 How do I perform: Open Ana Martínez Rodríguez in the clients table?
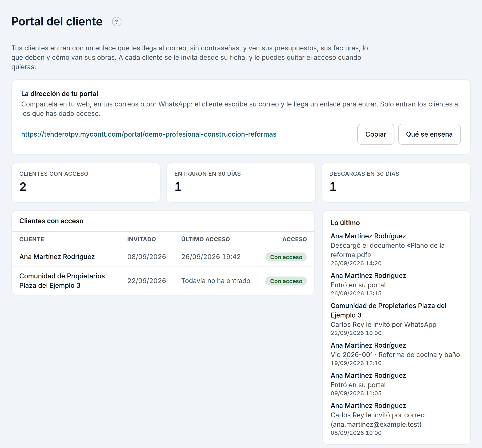[x=57, y=257]
